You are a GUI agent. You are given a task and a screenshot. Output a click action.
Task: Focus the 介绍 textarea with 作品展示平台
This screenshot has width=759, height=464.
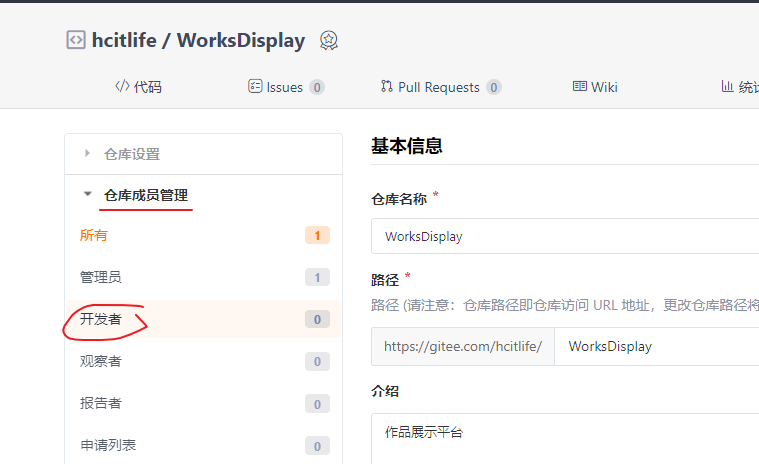pyautogui.click(x=565, y=439)
